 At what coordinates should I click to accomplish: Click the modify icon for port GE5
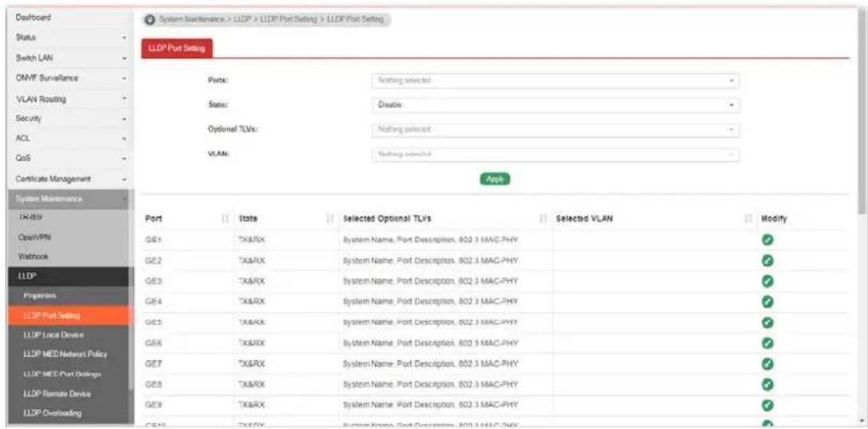click(768, 322)
